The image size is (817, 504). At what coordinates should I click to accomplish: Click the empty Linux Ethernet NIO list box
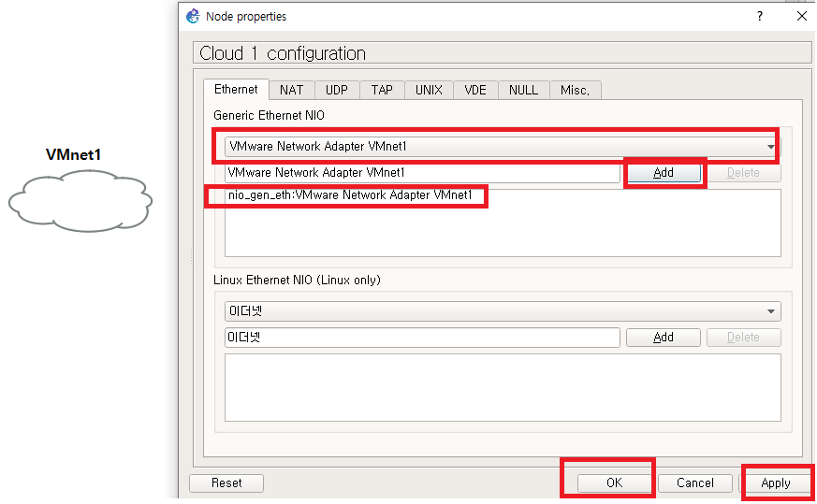pos(503,387)
